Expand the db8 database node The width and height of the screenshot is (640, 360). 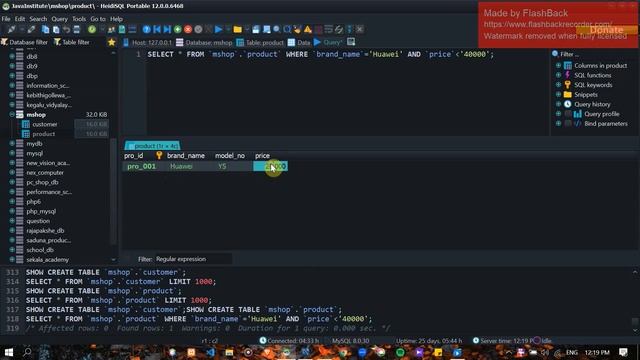point(12,56)
